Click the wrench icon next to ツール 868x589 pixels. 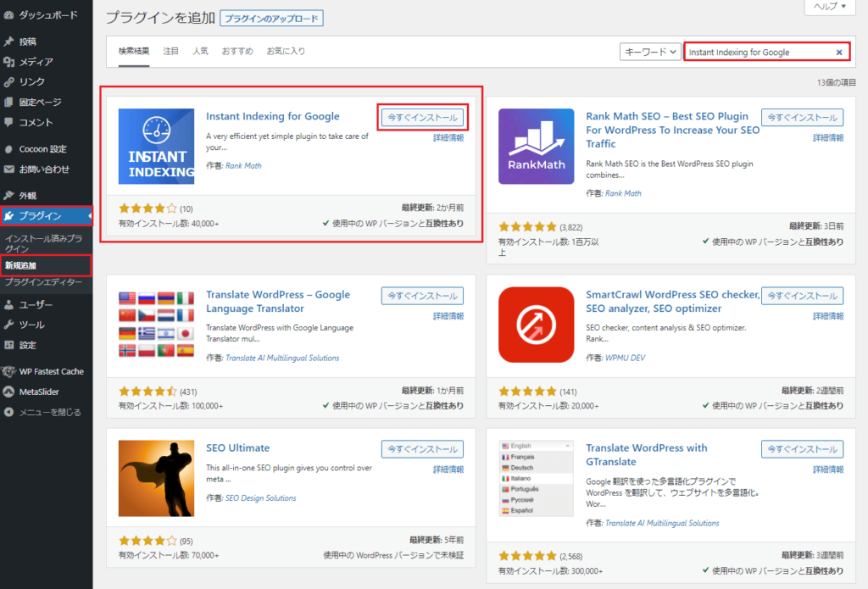[8, 325]
